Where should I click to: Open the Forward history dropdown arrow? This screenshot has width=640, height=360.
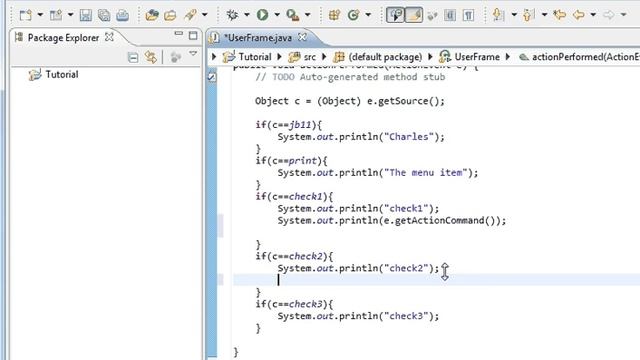tap(623, 15)
